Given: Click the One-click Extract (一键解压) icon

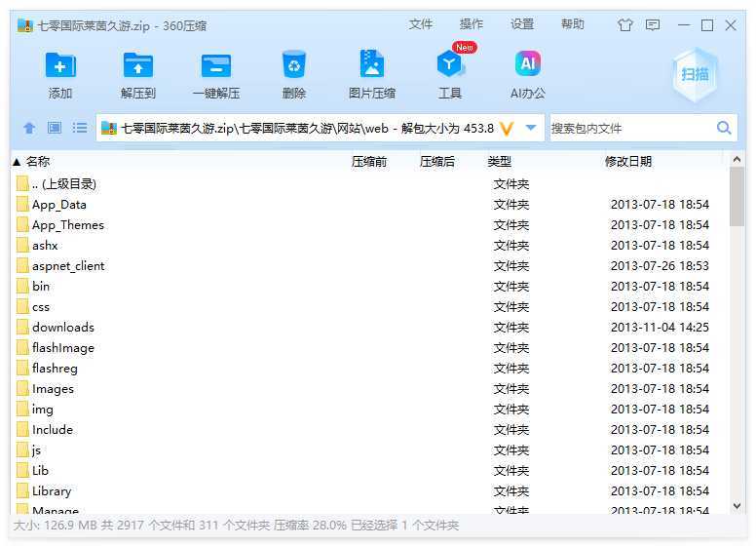Looking at the screenshot, I should coord(215,66).
